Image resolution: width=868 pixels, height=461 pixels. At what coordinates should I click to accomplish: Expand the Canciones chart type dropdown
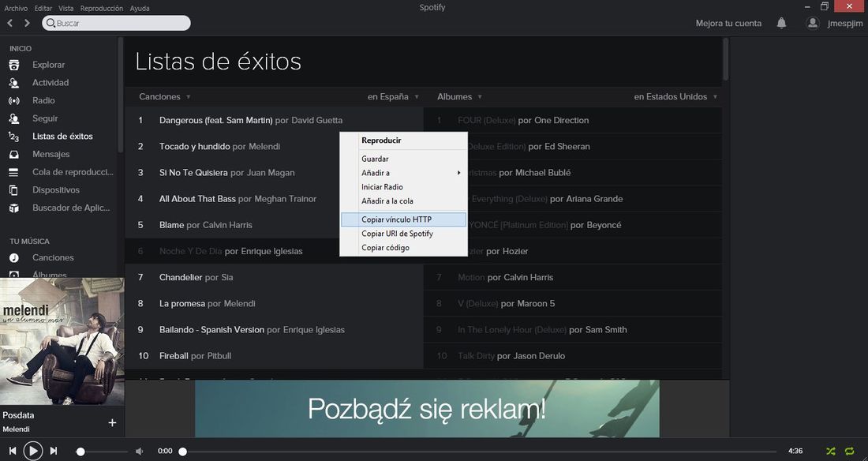pos(165,96)
